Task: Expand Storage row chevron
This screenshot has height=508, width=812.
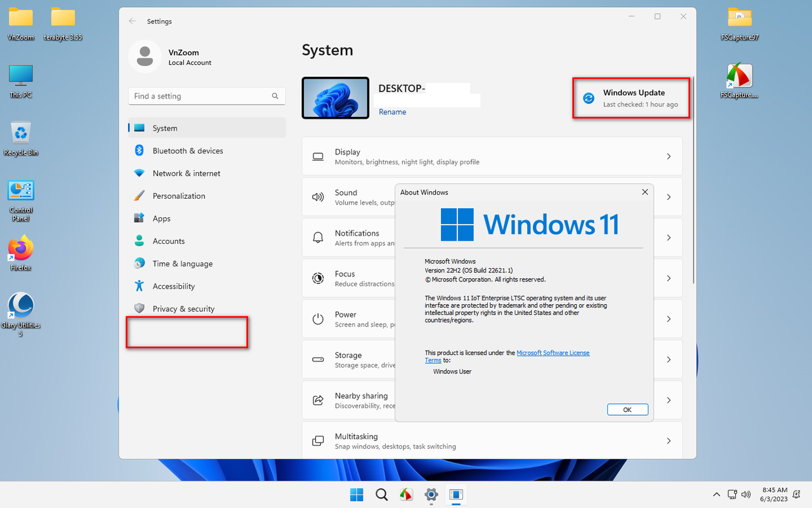Action: (x=669, y=359)
